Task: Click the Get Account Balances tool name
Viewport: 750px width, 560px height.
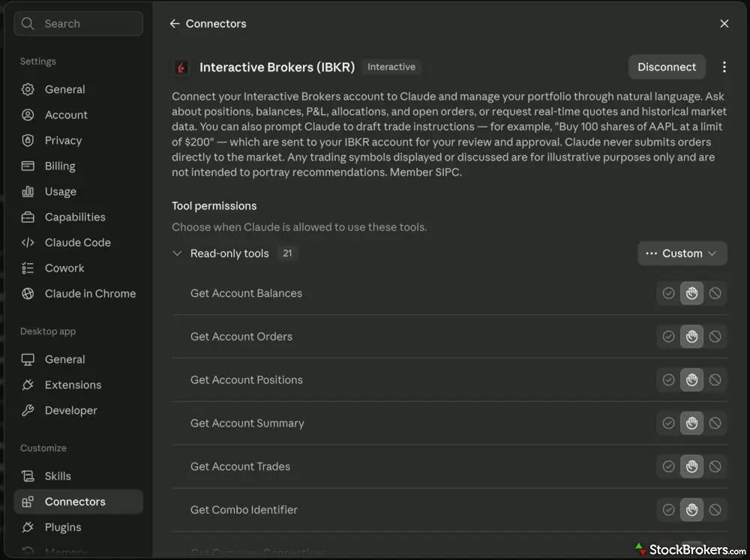Action: click(x=246, y=293)
